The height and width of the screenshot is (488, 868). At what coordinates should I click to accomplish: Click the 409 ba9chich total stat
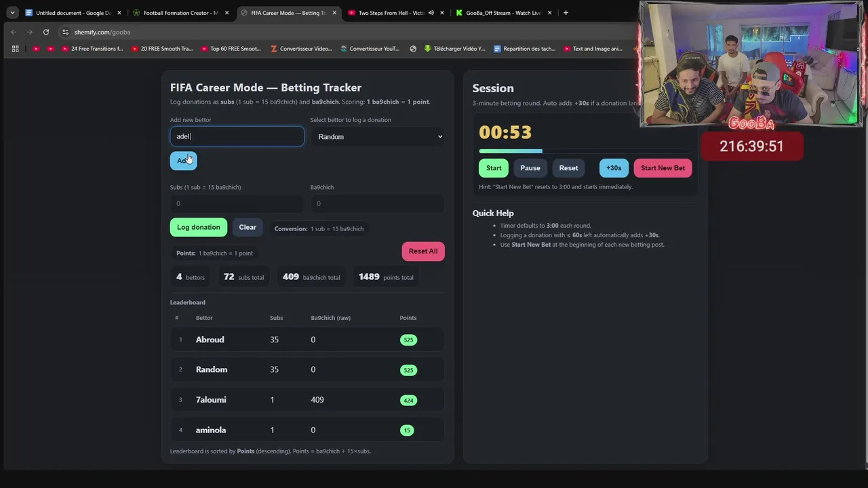311,277
